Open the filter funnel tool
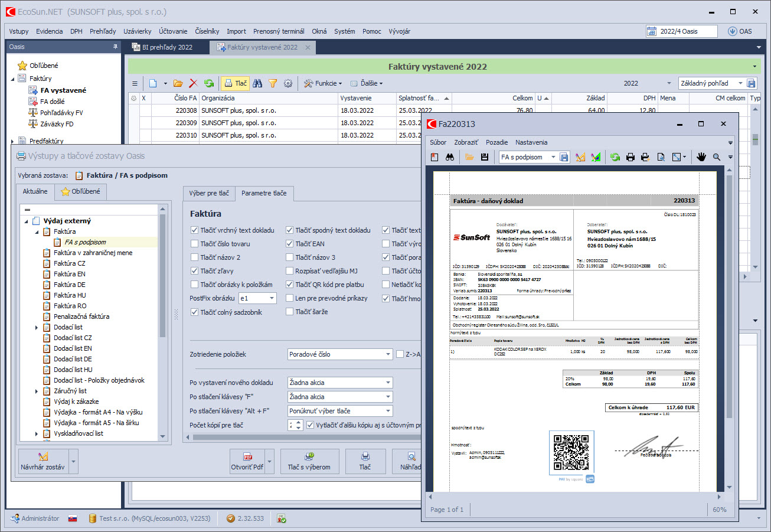Viewport: 771px width, 532px height. click(x=273, y=84)
